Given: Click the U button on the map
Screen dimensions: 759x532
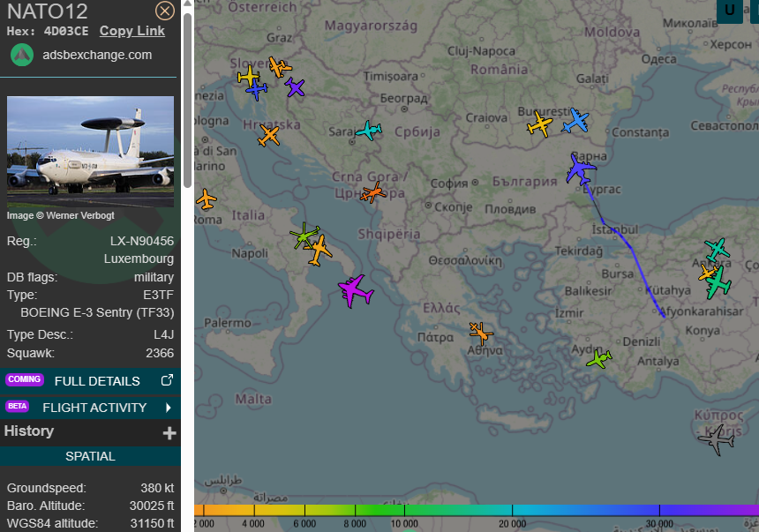Looking at the screenshot, I should click(x=730, y=11).
